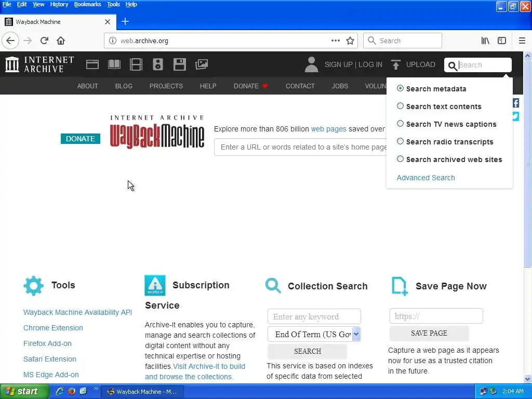
Task: Open Chrome Extension link
Action: [x=53, y=328]
